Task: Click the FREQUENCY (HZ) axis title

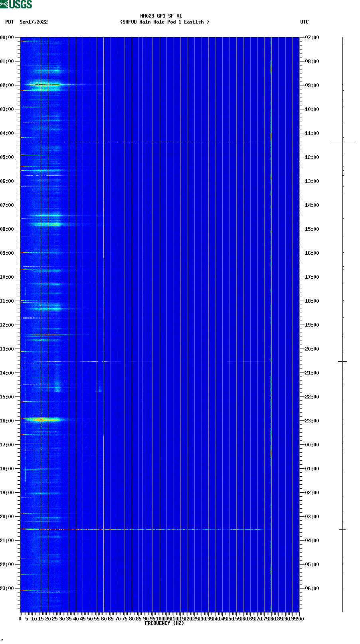Action: pyautogui.click(x=164, y=623)
